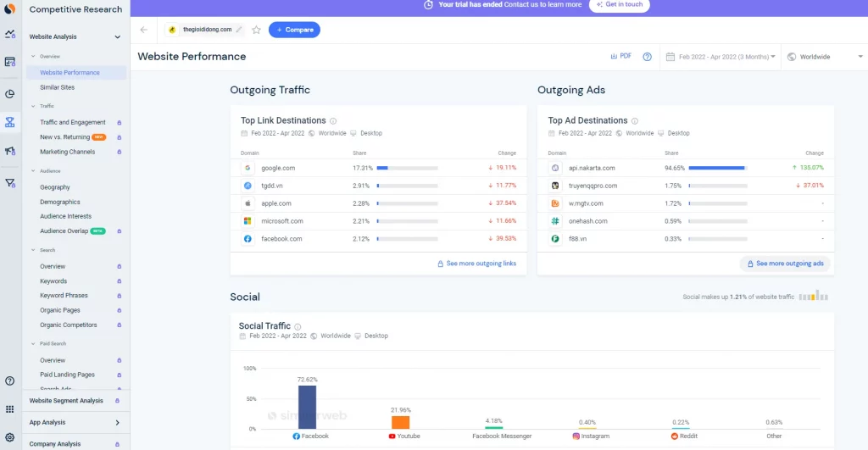Open the date range dropdown Feb 2022 - Apr 2022
868x450 pixels.
721,57
